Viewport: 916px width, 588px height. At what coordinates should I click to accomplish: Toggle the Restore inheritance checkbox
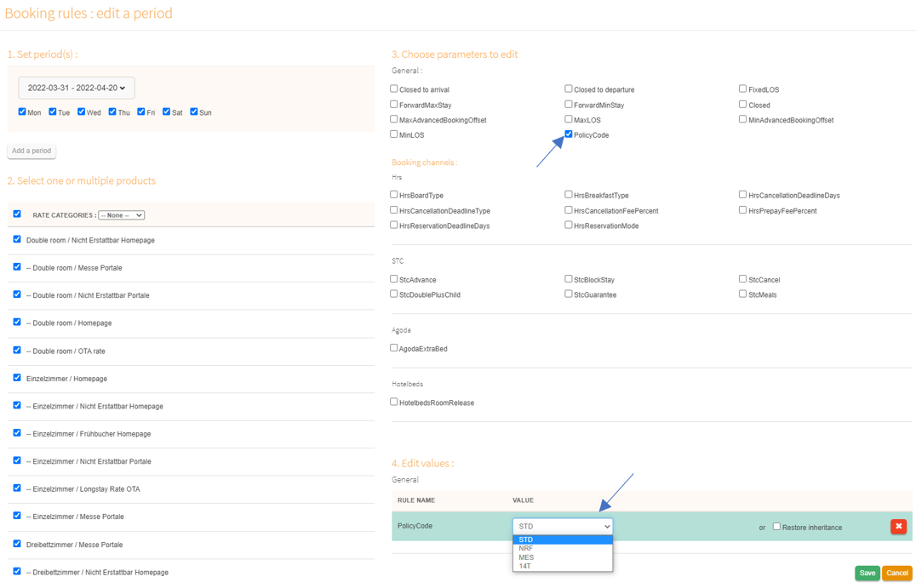click(x=776, y=527)
